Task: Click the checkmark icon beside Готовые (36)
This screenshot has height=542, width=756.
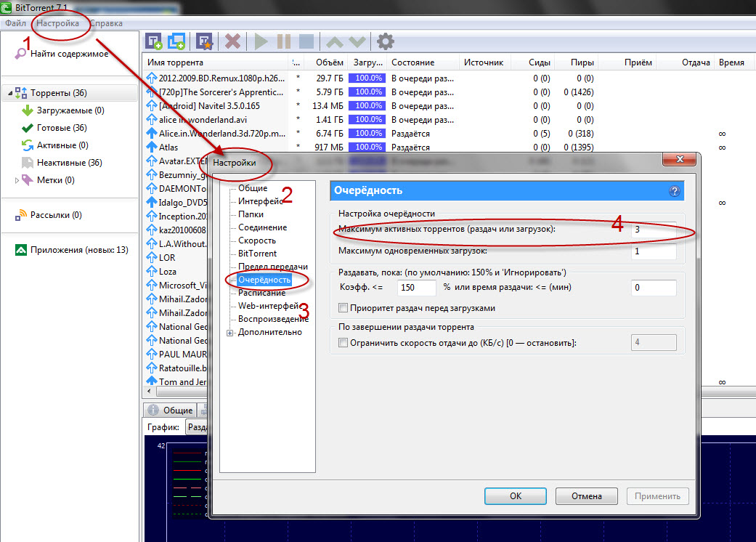Action: point(28,128)
